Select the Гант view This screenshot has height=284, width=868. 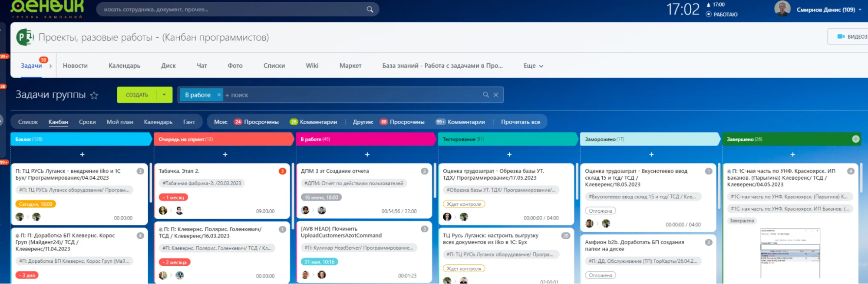coord(189,122)
